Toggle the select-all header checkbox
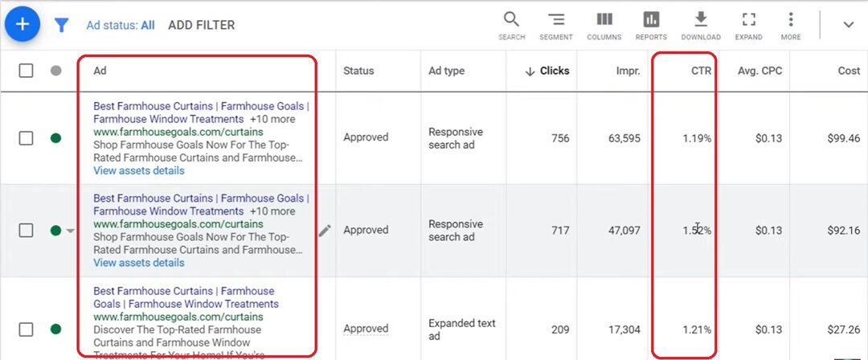868x360 pixels. click(26, 71)
